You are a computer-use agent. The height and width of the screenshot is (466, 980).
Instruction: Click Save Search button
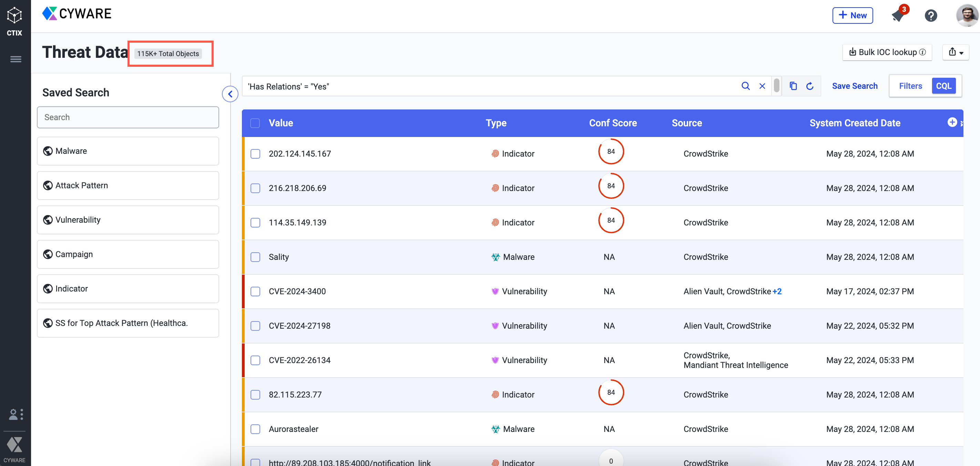coord(856,86)
